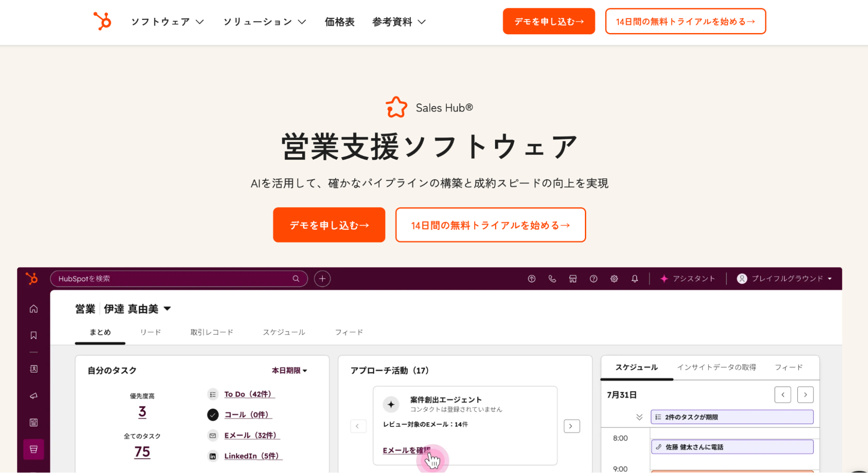
Task: Toggle the completed コール task checkmark
Action: 213,415
